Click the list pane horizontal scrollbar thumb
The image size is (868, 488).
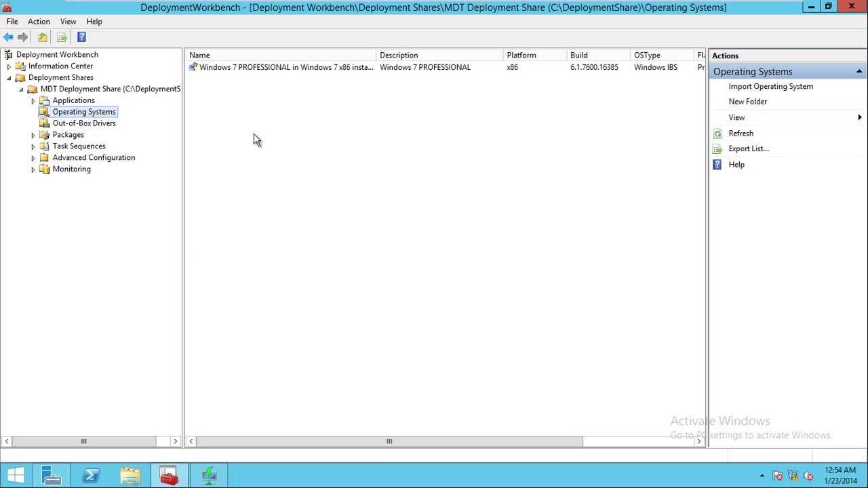389,442
